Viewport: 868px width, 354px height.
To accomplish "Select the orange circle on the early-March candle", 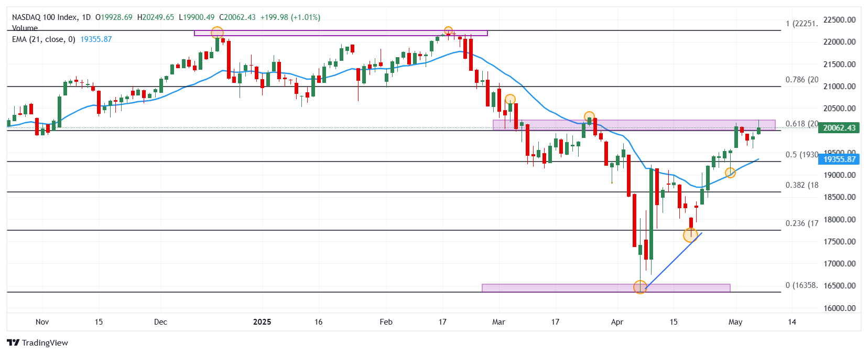I will (x=510, y=99).
